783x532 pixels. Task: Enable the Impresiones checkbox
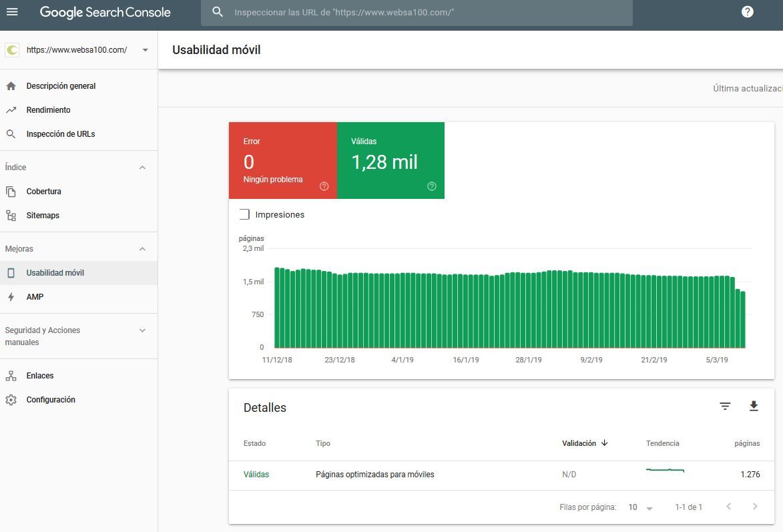click(244, 214)
